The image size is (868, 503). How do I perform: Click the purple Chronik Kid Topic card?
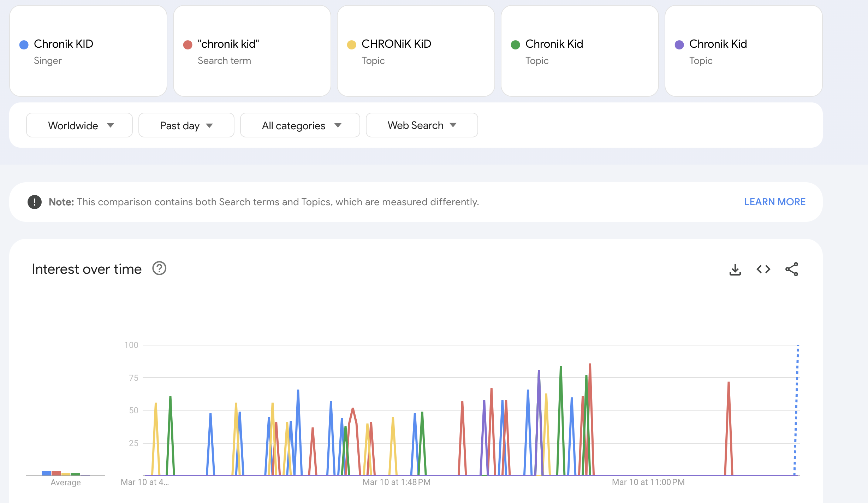(x=744, y=51)
